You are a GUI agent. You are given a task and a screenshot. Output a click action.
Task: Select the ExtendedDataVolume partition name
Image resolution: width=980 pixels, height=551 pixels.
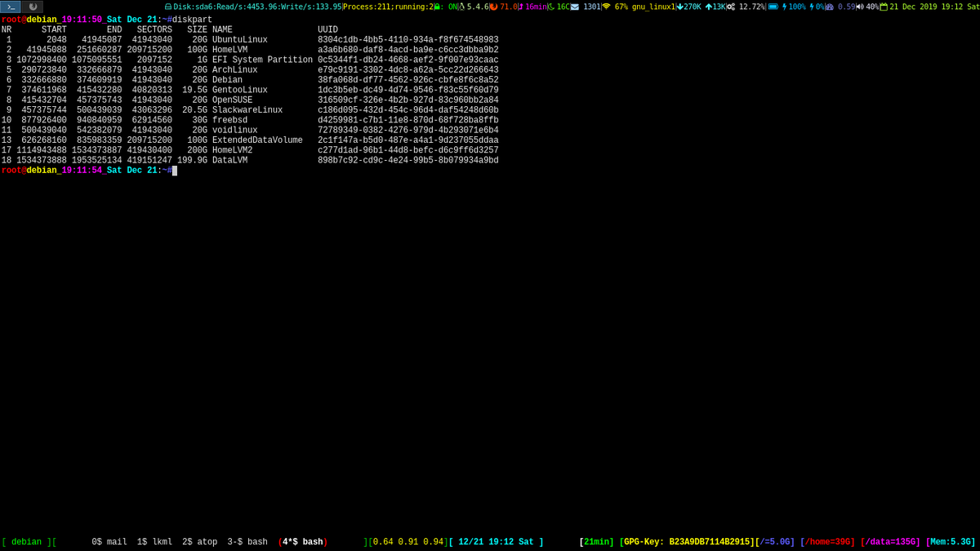pos(257,140)
